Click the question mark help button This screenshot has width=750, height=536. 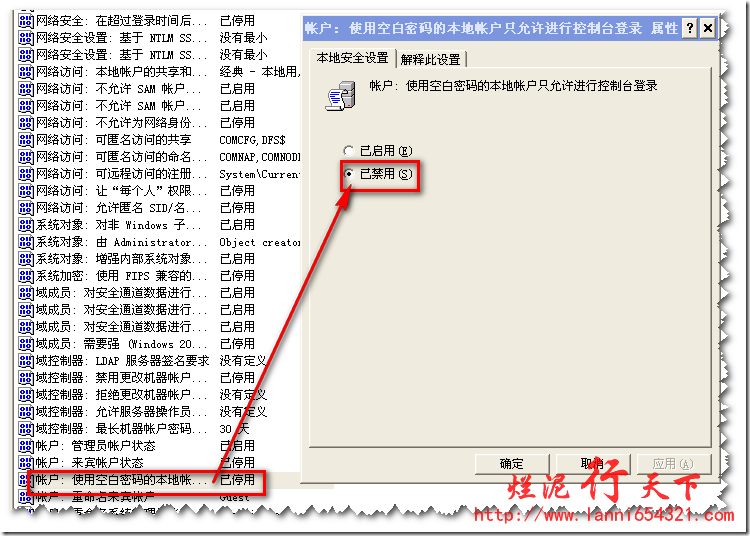point(689,29)
